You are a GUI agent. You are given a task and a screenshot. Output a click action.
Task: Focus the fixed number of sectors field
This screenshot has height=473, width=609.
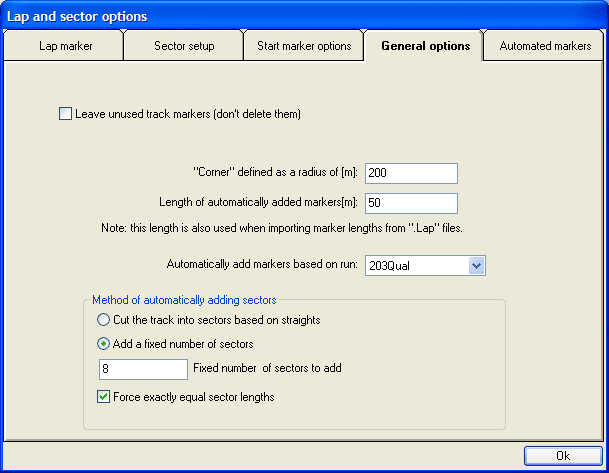[142, 369]
